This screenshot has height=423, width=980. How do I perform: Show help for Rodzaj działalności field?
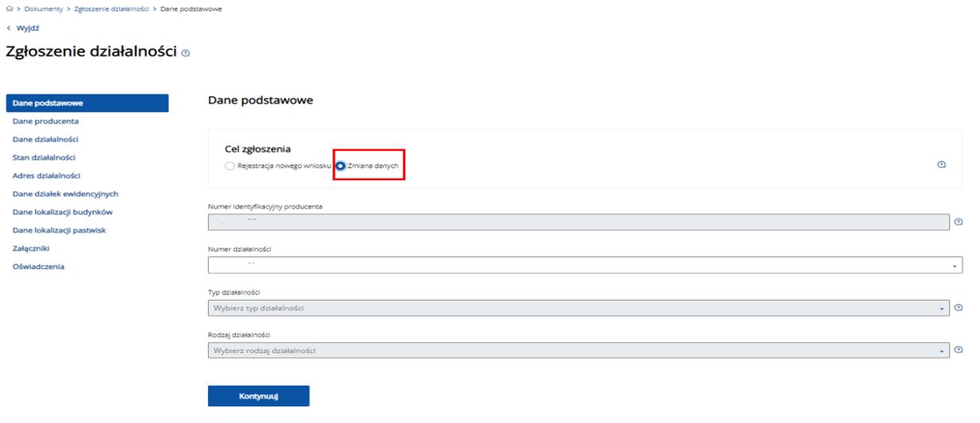pos(959,350)
